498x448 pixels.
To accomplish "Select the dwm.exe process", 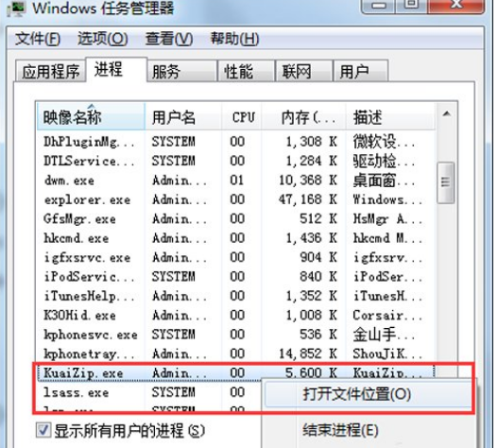I will click(235, 181).
